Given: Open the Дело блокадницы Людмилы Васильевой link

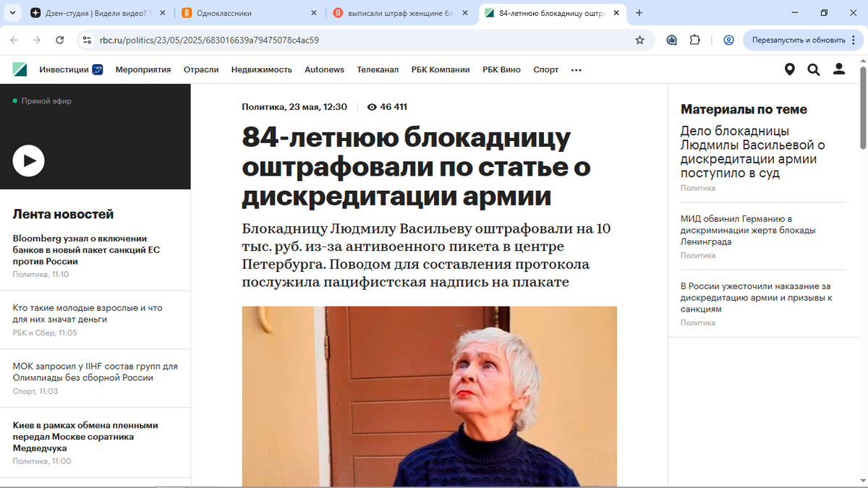Looking at the screenshot, I should [x=753, y=152].
